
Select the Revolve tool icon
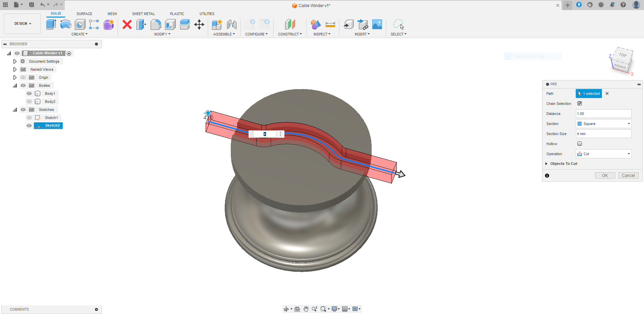click(65, 24)
